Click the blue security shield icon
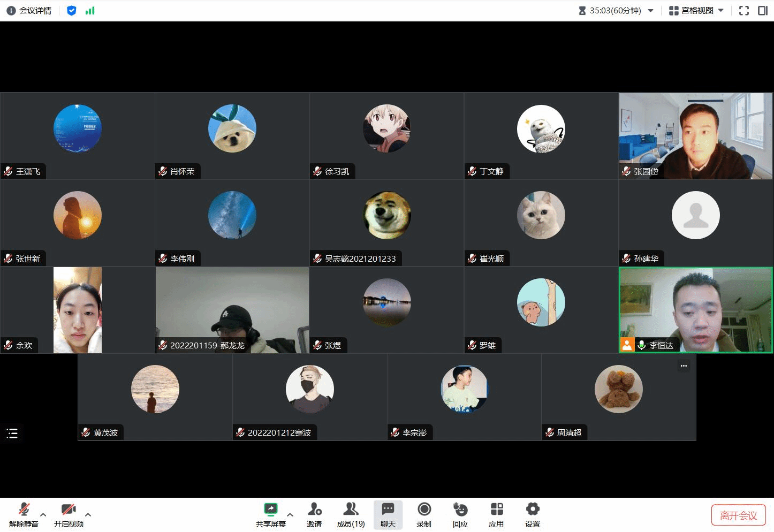The width and height of the screenshot is (774, 532). (x=71, y=11)
